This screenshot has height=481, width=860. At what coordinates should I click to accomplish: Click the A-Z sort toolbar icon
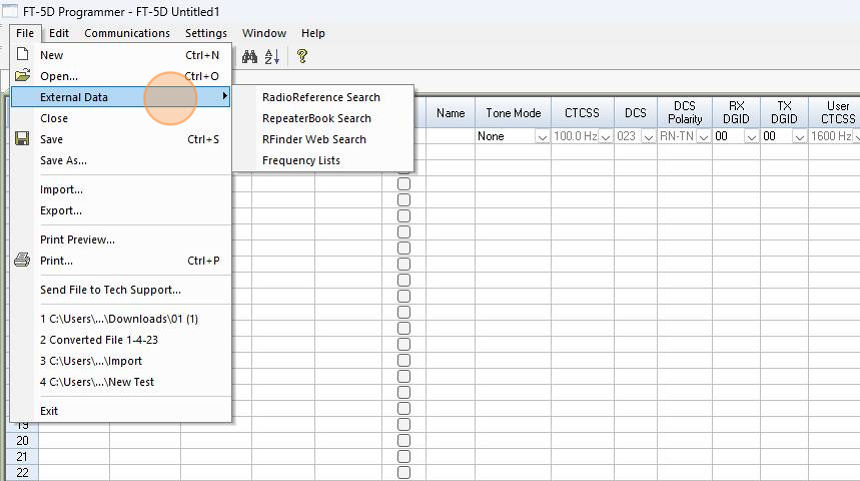coord(272,56)
